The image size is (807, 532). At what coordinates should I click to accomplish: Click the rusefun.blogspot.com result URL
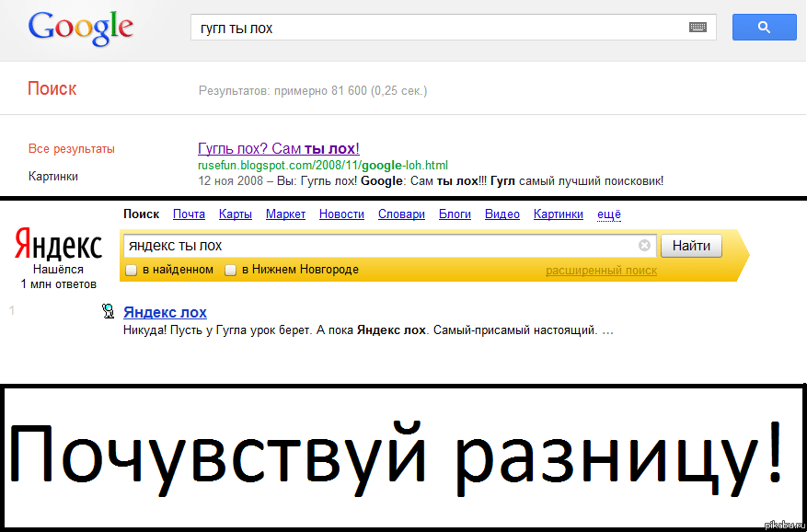[323, 166]
